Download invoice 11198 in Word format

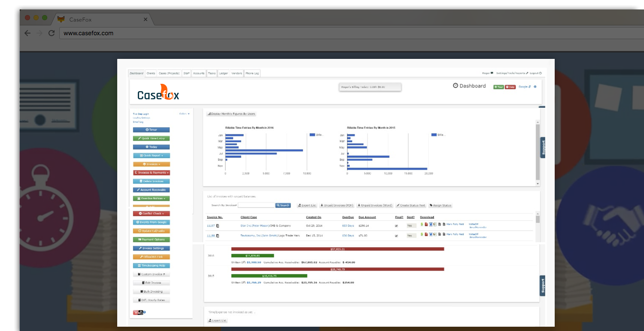(431, 235)
